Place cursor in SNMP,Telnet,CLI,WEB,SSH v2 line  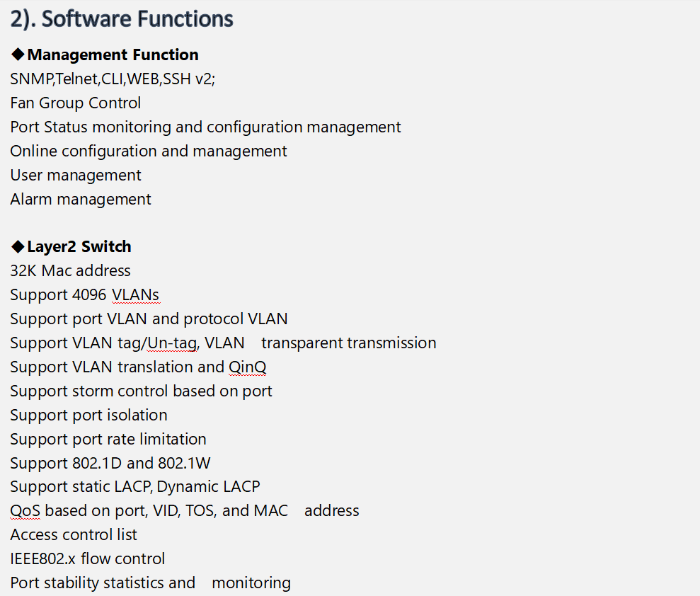click(113, 79)
